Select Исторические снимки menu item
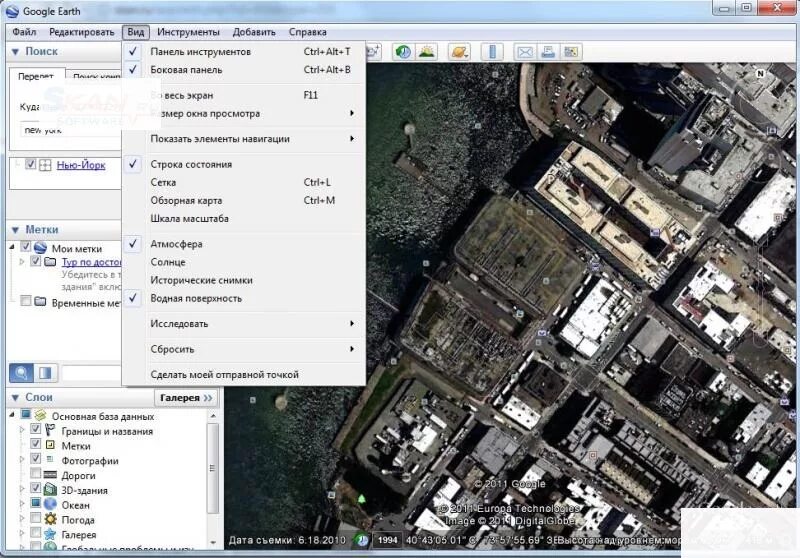This screenshot has width=800, height=558. [244, 281]
